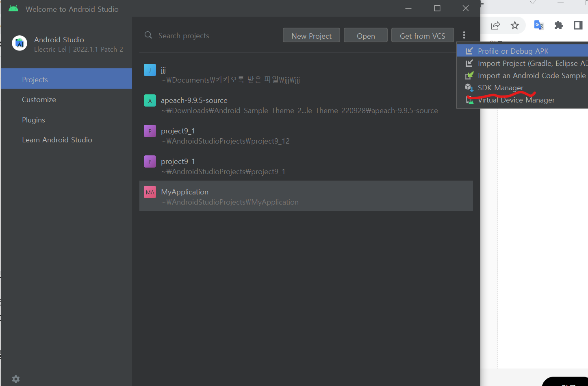588x386 pixels.
Task: Open the browser extensions puzzle icon
Action: [x=559, y=25]
